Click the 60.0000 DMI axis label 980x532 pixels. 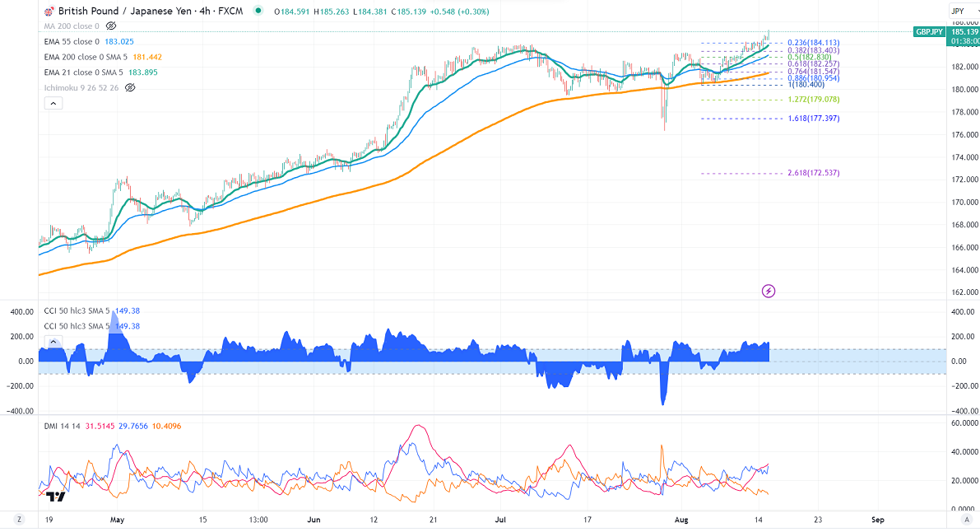(966, 423)
